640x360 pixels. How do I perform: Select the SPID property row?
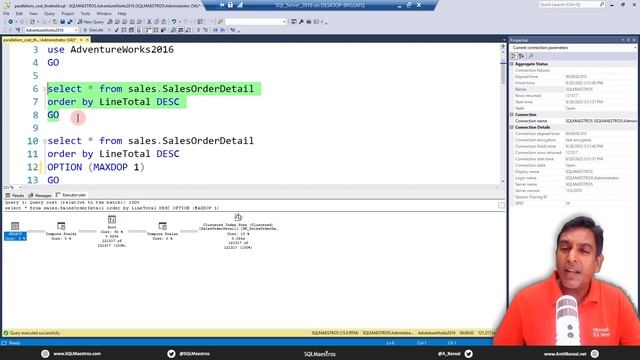pyautogui.click(x=573, y=203)
